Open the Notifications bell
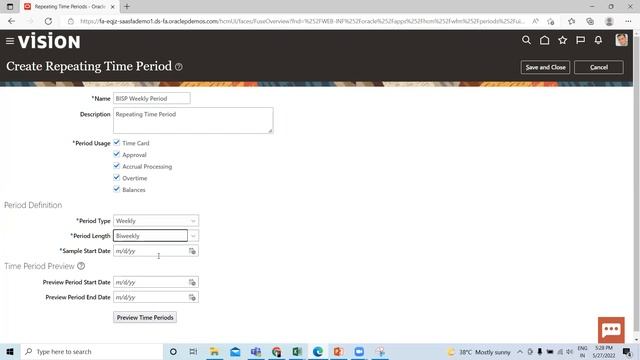The image size is (640, 360). tap(598, 40)
